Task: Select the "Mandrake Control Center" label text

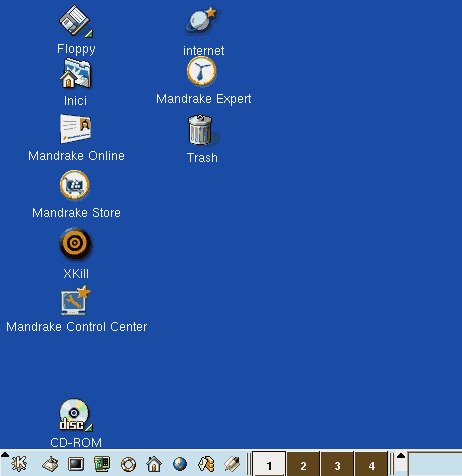Action: (77, 327)
